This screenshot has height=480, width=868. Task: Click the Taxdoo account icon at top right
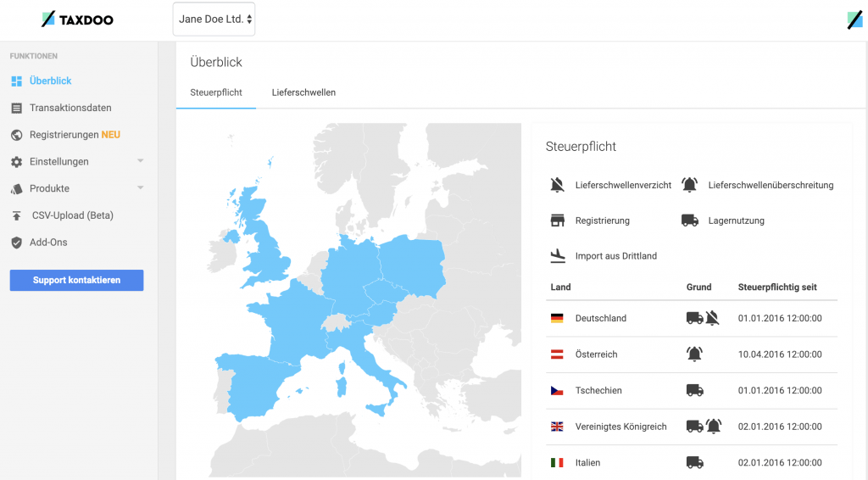tap(854, 20)
